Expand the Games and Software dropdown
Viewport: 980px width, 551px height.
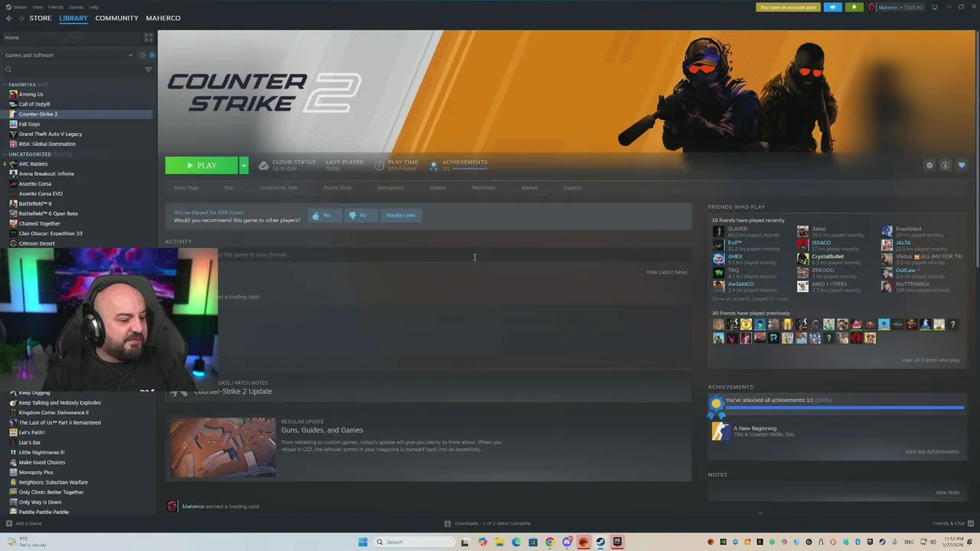pos(131,55)
